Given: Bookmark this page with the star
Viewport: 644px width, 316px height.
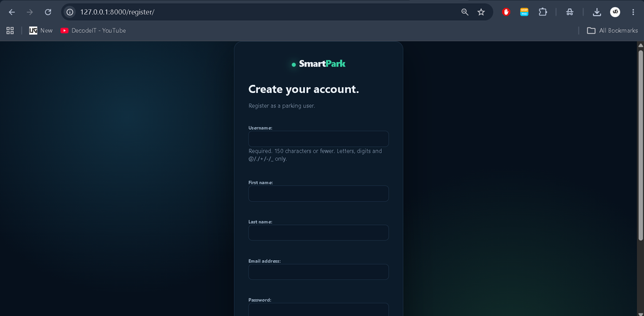Looking at the screenshot, I should pyautogui.click(x=481, y=13).
